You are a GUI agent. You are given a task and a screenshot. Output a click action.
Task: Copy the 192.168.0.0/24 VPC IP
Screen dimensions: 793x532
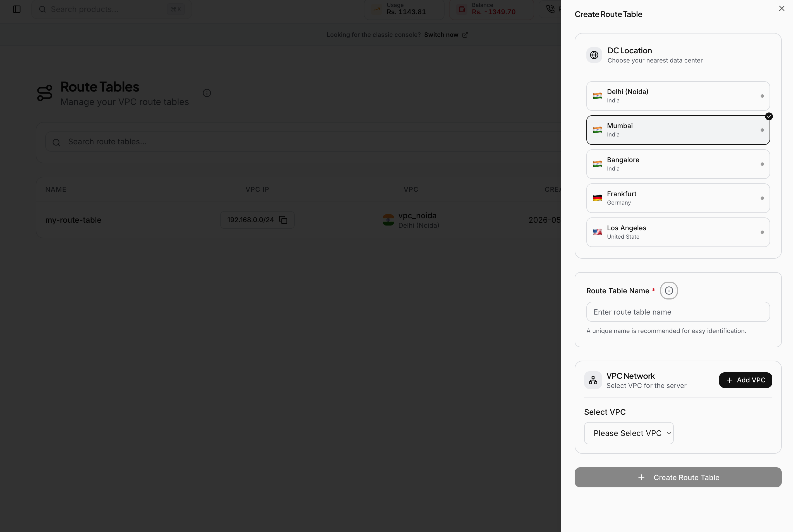(x=283, y=220)
